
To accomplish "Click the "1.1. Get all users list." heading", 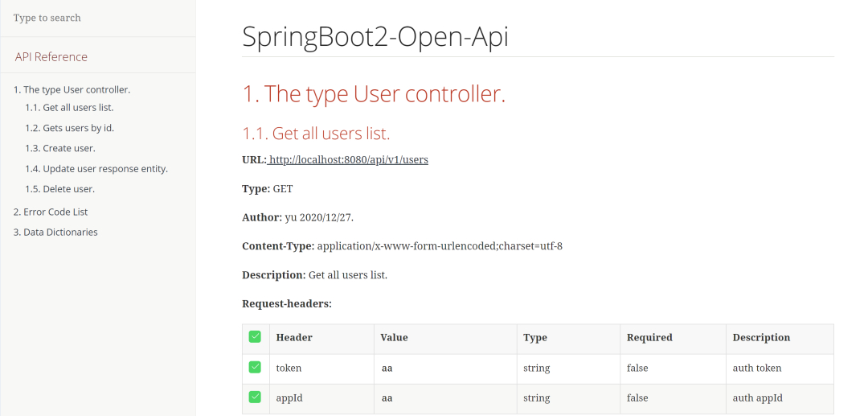I will pos(316,134).
